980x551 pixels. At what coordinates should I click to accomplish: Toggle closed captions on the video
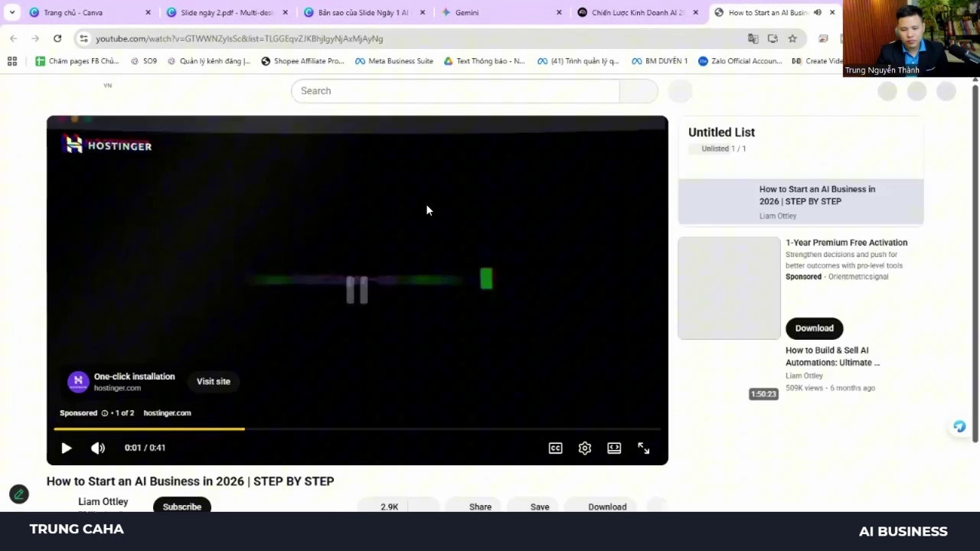click(555, 448)
